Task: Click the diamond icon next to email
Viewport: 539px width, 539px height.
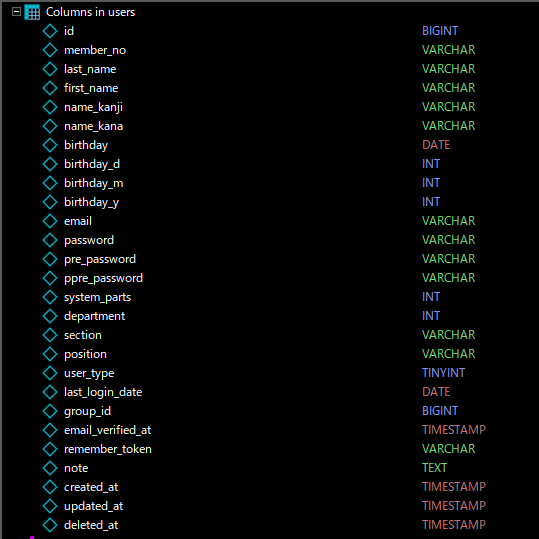Action: (x=50, y=221)
